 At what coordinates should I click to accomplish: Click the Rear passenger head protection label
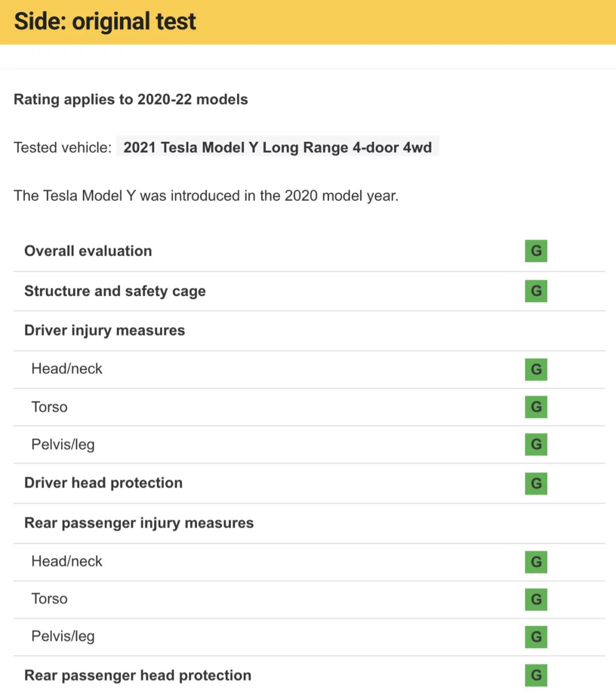tap(137, 675)
